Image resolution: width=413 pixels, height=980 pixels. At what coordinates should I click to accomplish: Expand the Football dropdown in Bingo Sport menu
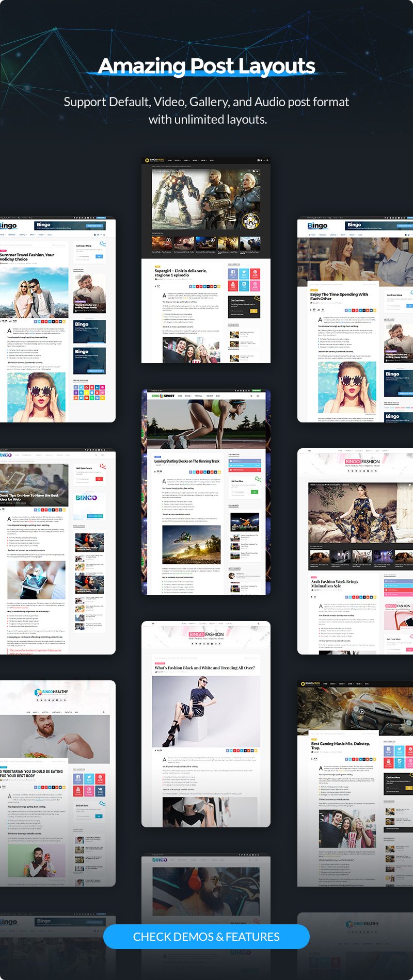pos(199,396)
